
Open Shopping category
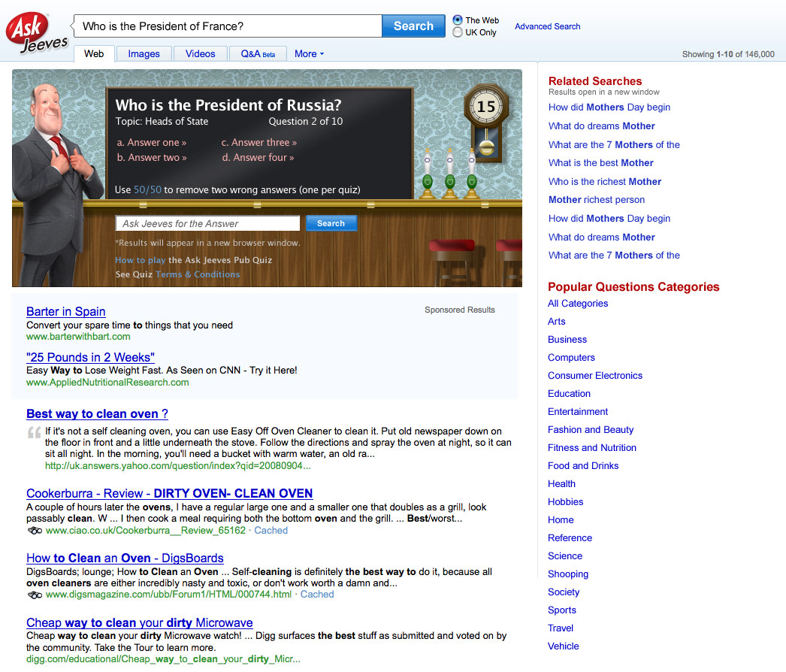(x=568, y=574)
